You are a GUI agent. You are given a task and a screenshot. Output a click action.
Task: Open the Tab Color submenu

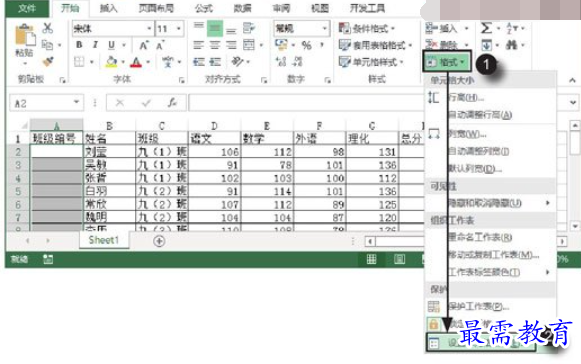pos(490,272)
